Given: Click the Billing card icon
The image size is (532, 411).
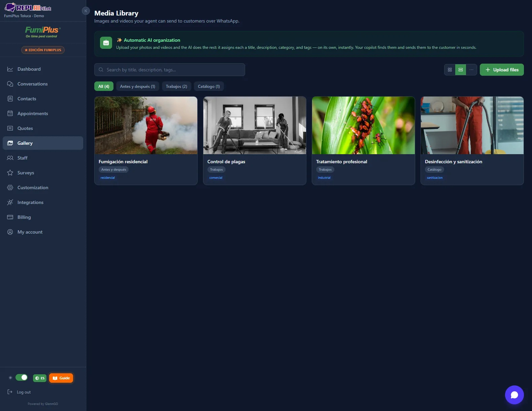Looking at the screenshot, I should coord(10,217).
